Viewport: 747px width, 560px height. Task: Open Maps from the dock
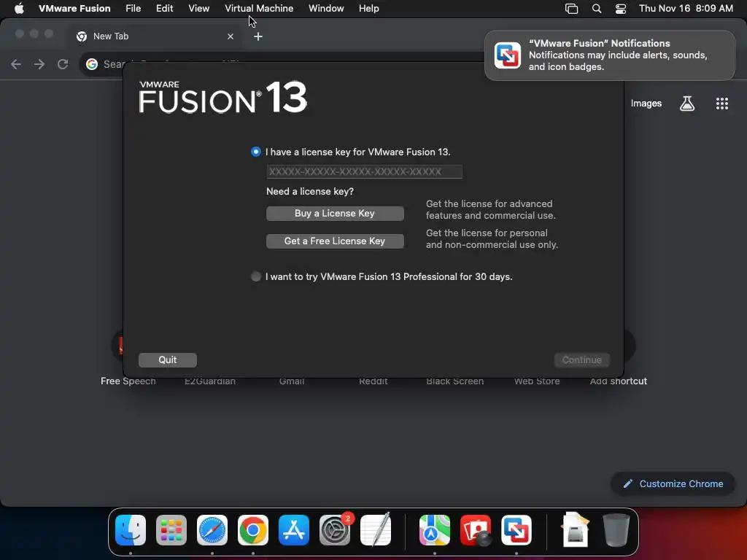pos(435,530)
